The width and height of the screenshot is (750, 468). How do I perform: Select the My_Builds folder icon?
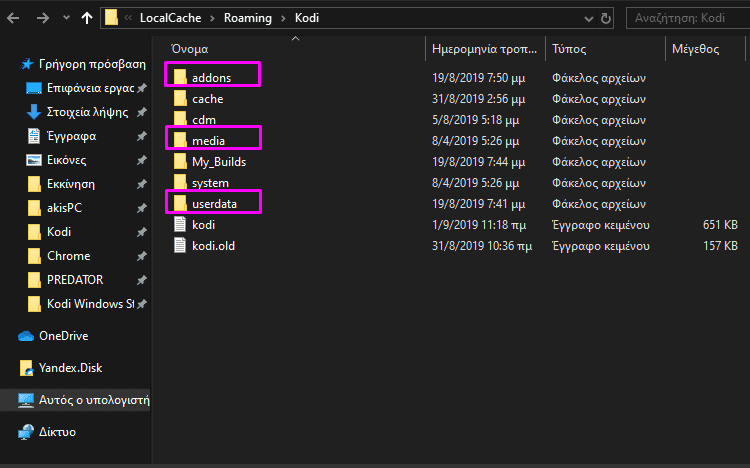(180, 161)
